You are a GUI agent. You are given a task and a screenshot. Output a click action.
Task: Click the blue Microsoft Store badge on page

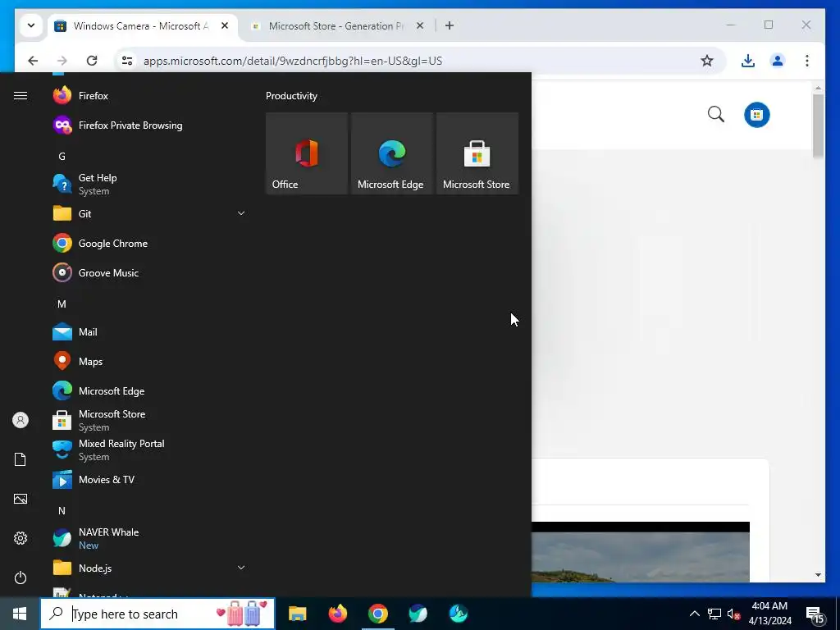756,115
